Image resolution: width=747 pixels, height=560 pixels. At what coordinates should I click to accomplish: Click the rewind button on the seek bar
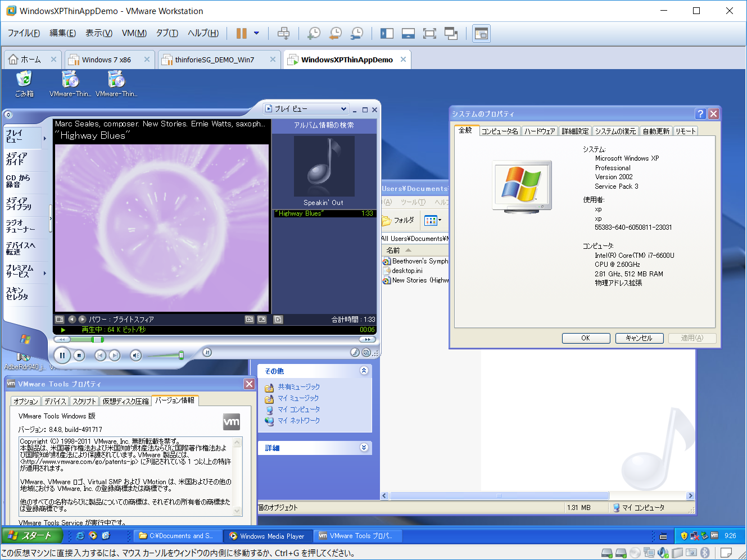click(x=62, y=339)
